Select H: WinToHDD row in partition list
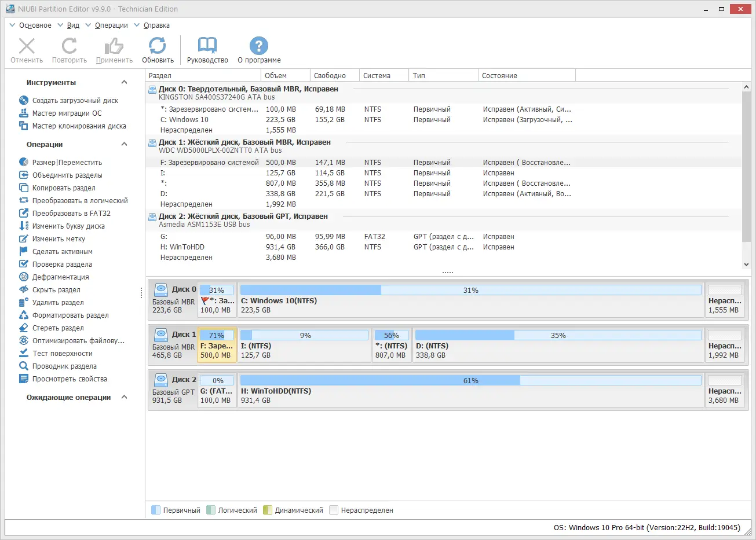 [182, 247]
